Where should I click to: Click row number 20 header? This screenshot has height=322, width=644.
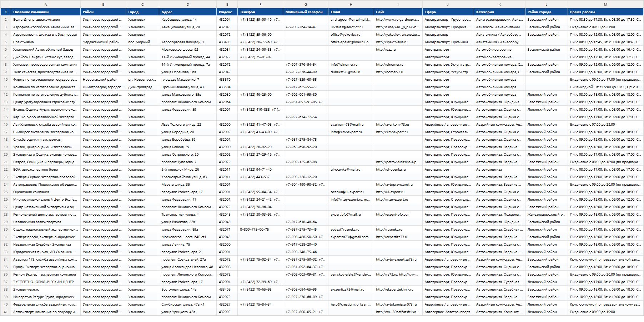[x=5, y=155]
